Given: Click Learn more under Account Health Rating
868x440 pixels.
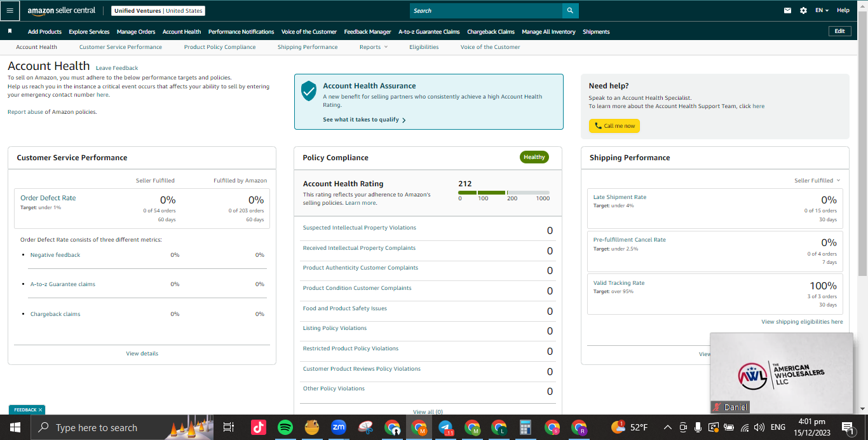Looking at the screenshot, I should [360, 203].
